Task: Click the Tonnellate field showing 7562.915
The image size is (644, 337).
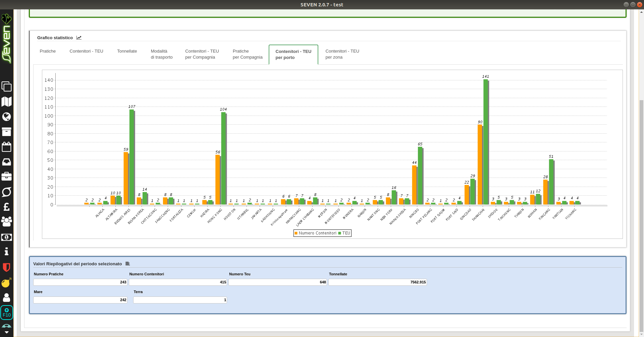Action: (x=377, y=282)
